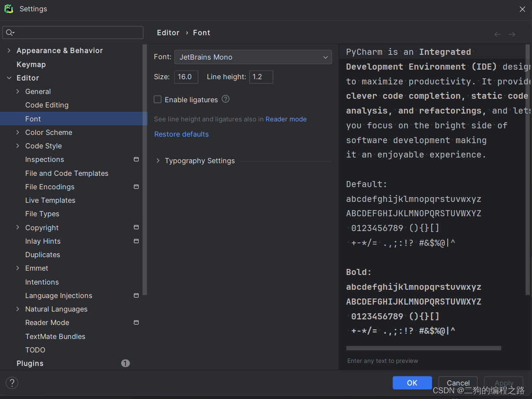Open the Font family dropdown

[x=253, y=57]
